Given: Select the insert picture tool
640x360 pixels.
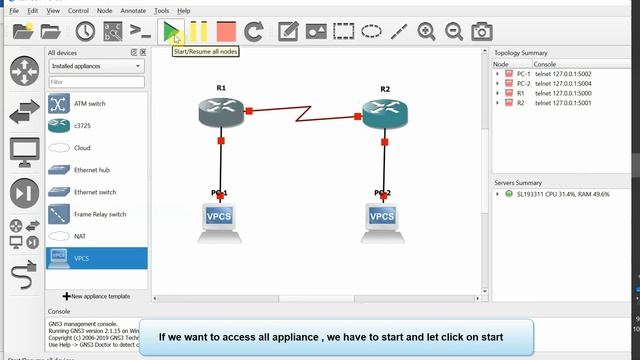Looking at the screenshot, I should click(x=316, y=31).
